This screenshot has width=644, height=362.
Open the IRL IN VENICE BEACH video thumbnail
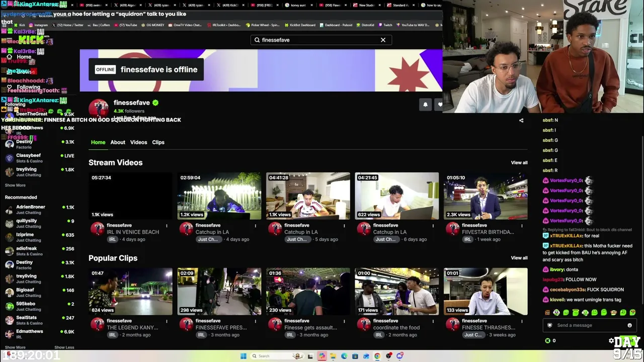[130, 196]
